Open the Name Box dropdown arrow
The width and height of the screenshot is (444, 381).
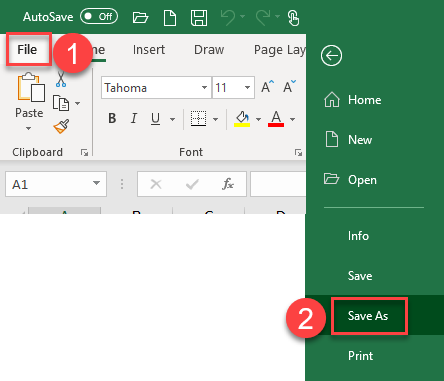[x=96, y=183]
